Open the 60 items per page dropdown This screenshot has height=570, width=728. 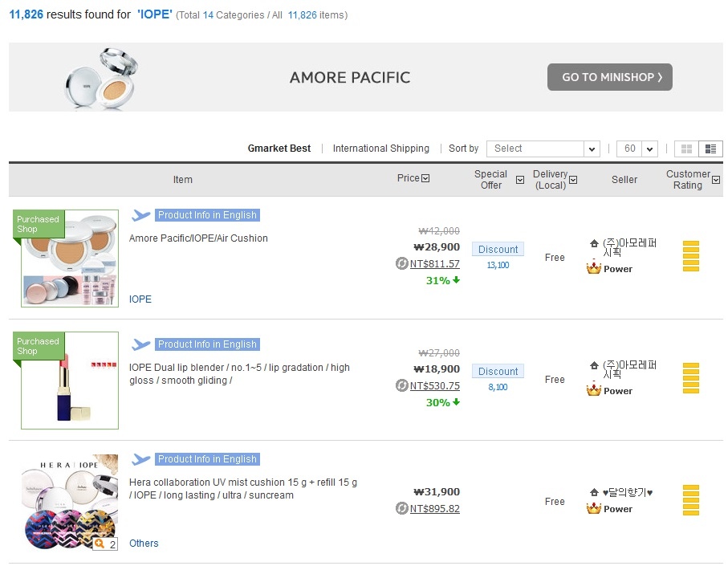pyautogui.click(x=637, y=149)
